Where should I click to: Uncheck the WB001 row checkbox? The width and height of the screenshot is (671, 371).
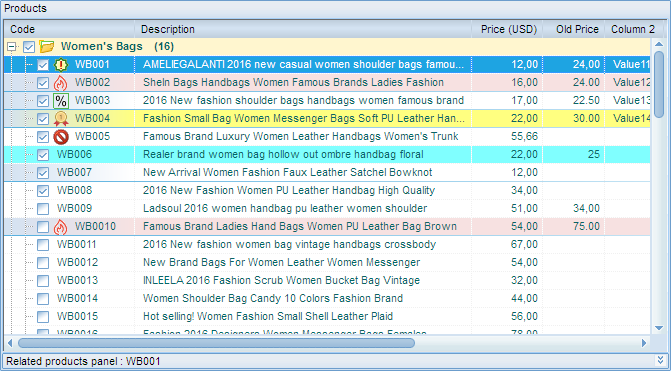(43, 65)
